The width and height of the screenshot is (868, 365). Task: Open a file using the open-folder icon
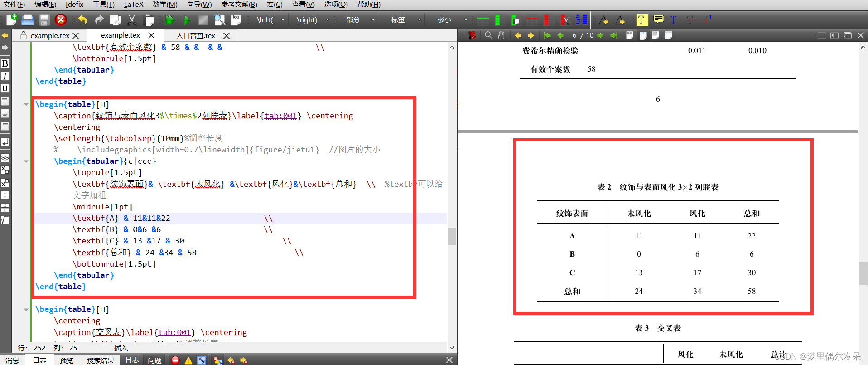click(x=28, y=19)
